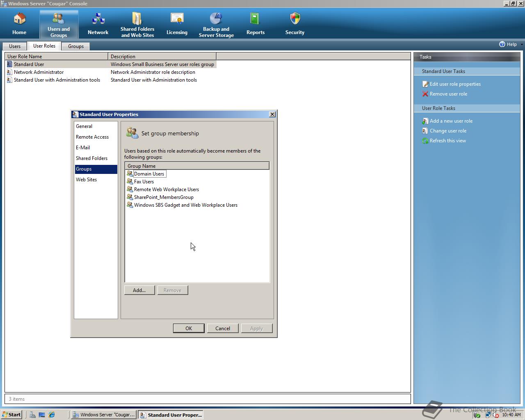Image resolution: width=525 pixels, height=420 pixels.
Task: Select Remote Web Workplace Users entry
Action: (167, 189)
